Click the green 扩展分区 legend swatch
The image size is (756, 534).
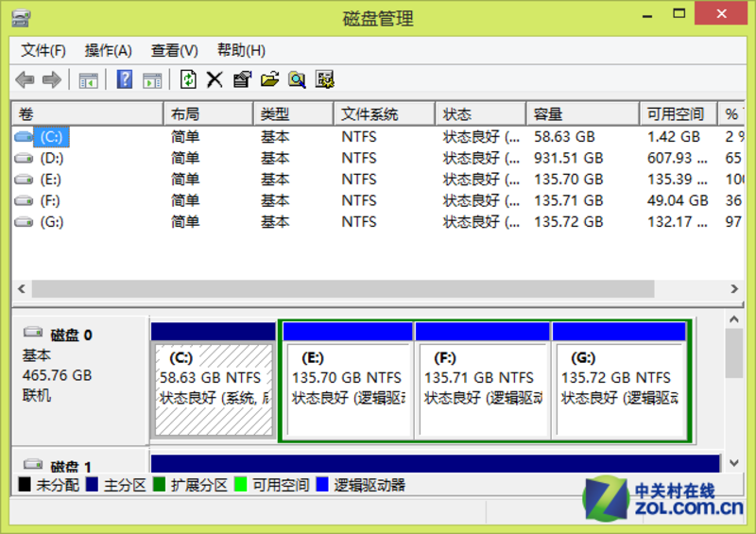pyautogui.click(x=159, y=484)
